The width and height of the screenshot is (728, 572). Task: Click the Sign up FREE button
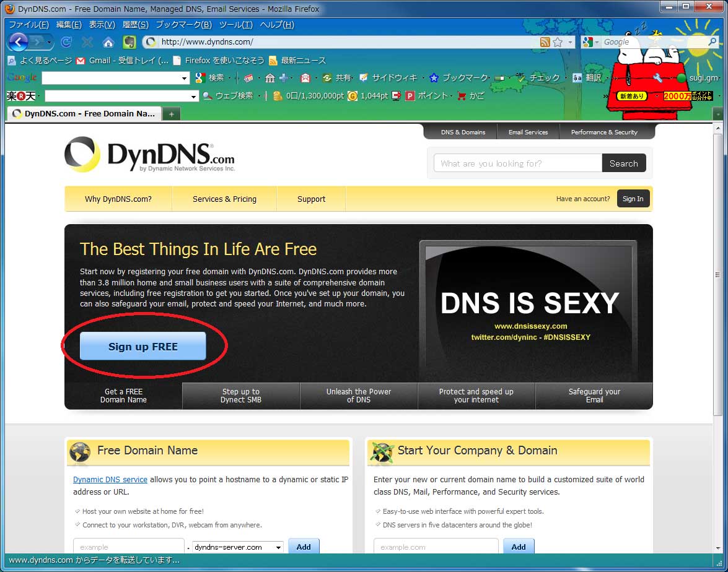tap(143, 347)
